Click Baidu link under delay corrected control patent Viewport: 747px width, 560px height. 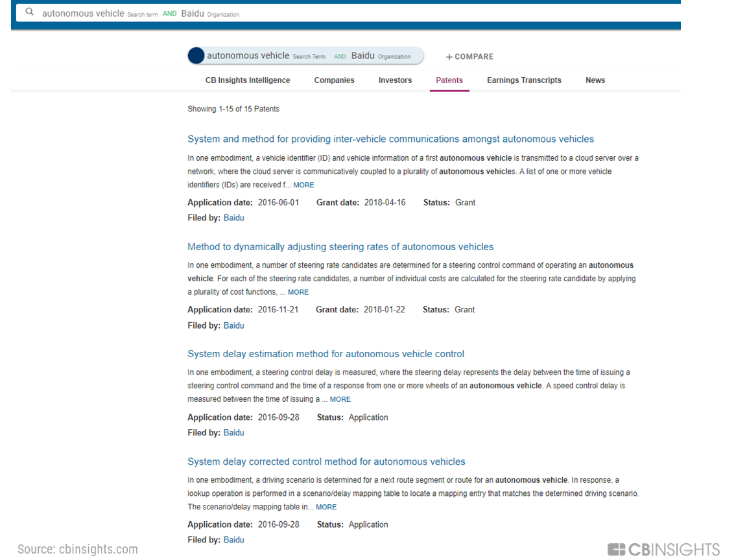pos(233,539)
